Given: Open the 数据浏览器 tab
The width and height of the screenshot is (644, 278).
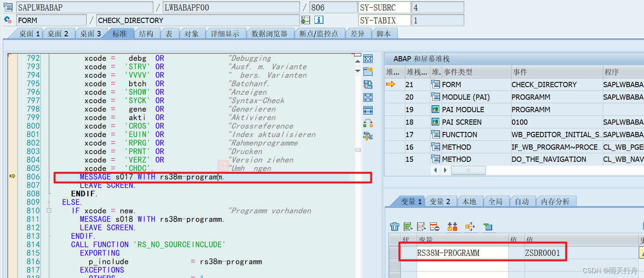Looking at the screenshot, I should point(269,34).
